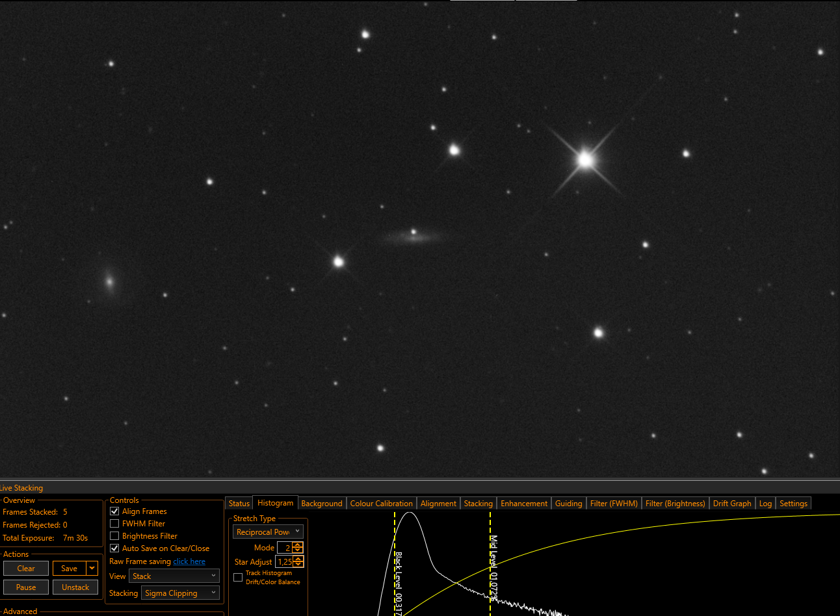This screenshot has height=616, width=840.
Task: Decrease the Mode value with down arrow
Action: 298,551
